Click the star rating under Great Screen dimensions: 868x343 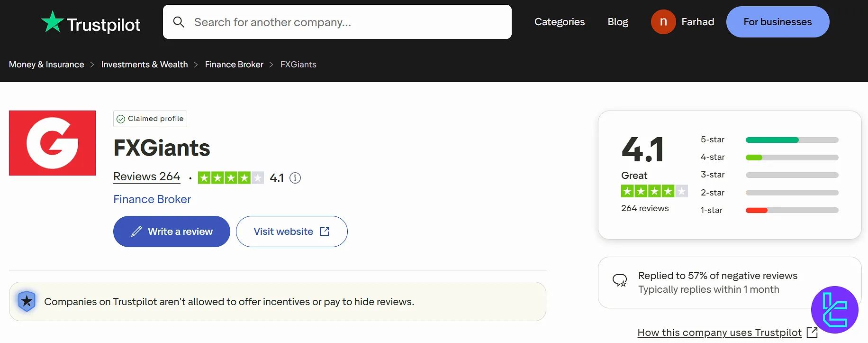pos(654,191)
